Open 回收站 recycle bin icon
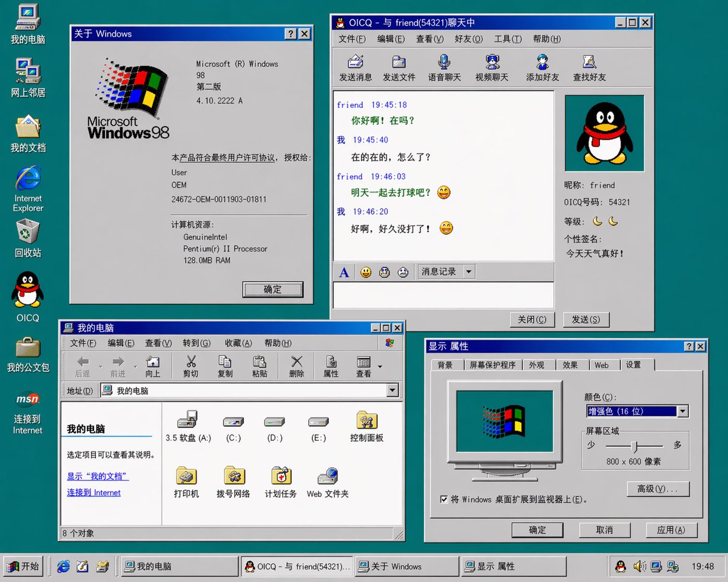This screenshot has height=582, width=728. (x=28, y=238)
